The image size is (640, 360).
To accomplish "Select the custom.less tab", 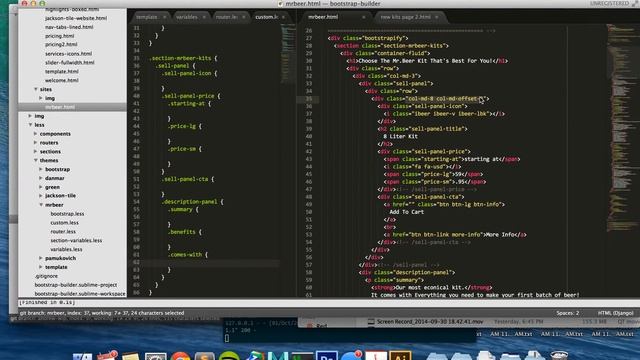I will click(x=266, y=17).
